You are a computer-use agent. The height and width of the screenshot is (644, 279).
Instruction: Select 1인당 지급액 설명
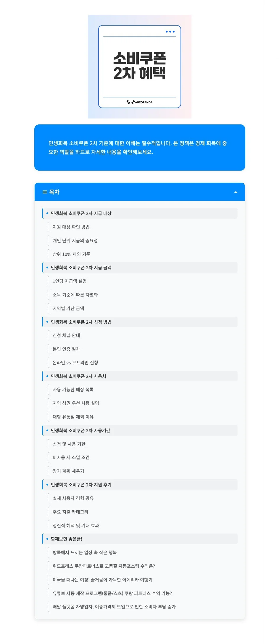[70, 281]
